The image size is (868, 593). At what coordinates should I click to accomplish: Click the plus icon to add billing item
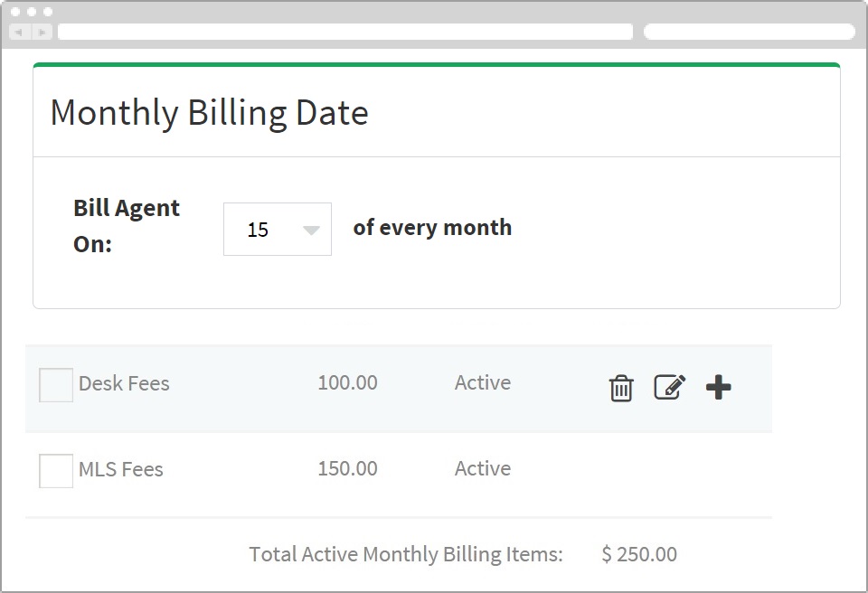[718, 387]
